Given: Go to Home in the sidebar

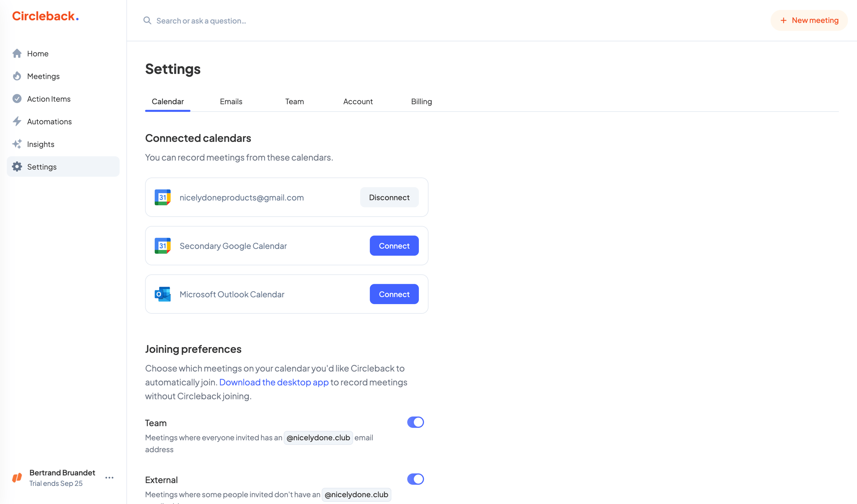Looking at the screenshot, I should [x=63, y=53].
